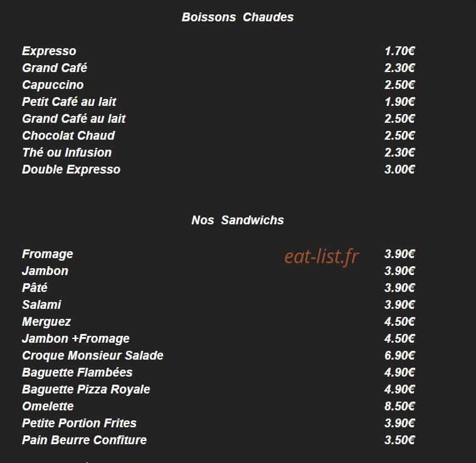Select Thé ou Infusion
This screenshot has height=463, width=476.
pos(66,152)
